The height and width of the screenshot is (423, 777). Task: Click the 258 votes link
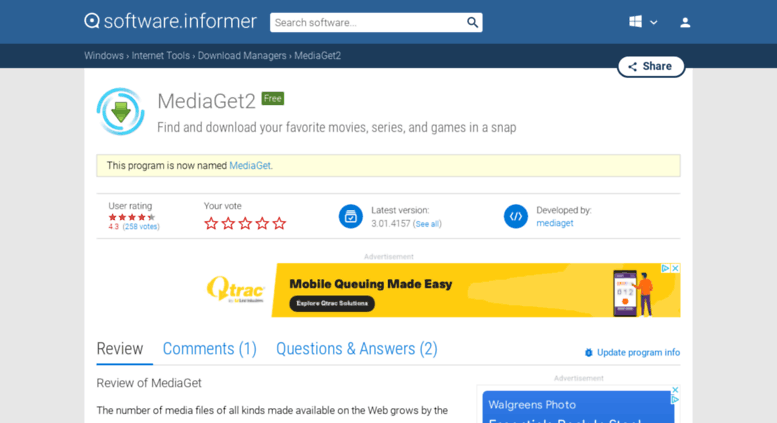point(141,226)
